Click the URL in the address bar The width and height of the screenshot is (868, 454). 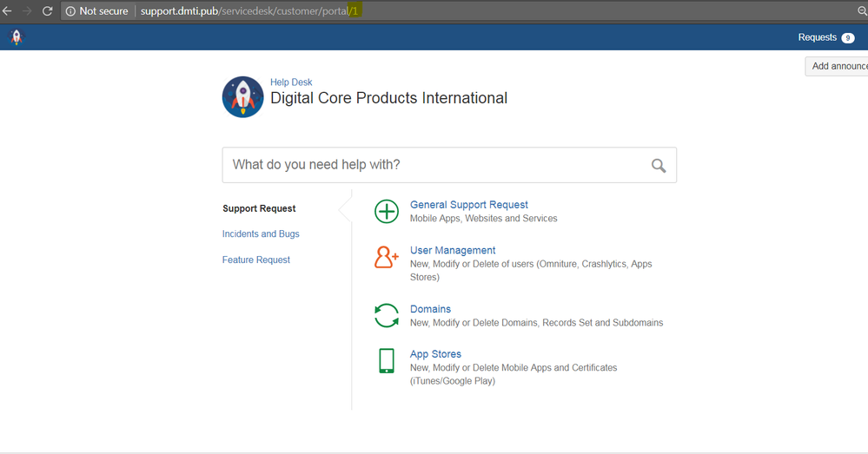click(249, 11)
